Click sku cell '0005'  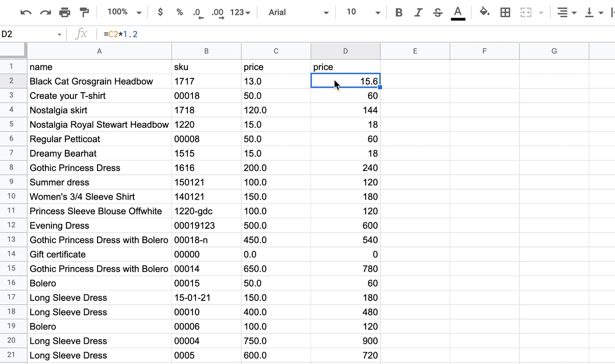[206, 355]
